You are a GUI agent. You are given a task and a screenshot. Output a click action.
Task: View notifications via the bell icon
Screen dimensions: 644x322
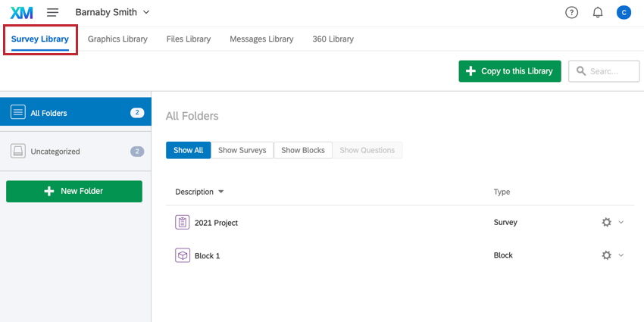[598, 13]
